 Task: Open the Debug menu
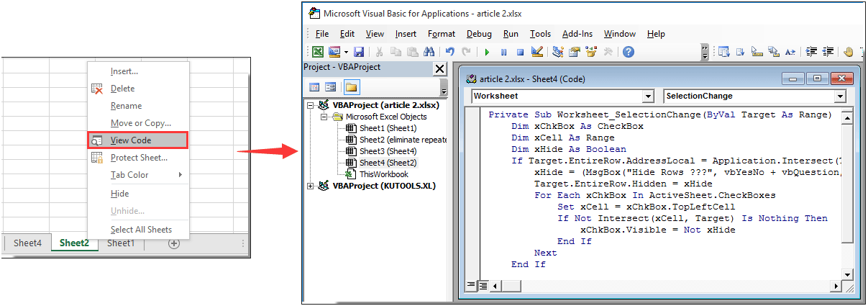click(x=479, y=34)
